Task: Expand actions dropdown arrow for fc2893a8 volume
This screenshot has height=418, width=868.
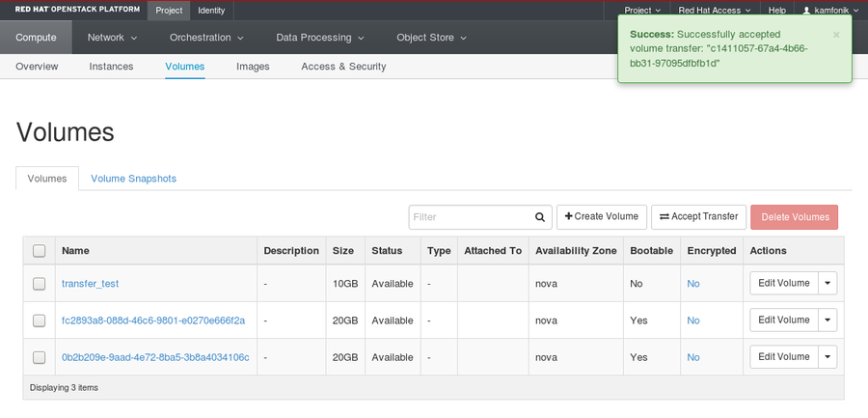Action: click(x=827, y=320)
